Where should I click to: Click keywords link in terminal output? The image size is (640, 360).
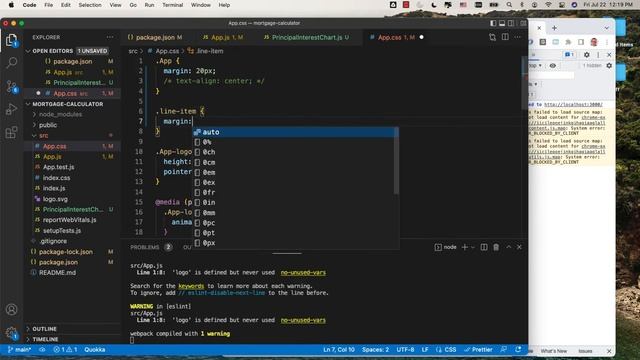coord(191,286)
